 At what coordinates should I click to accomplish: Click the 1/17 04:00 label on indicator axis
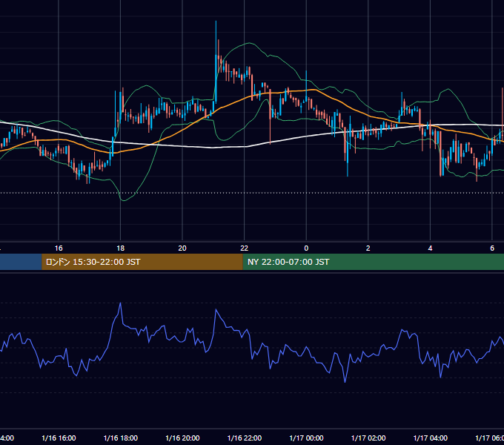pyautogui.click(x=431, y=438)
